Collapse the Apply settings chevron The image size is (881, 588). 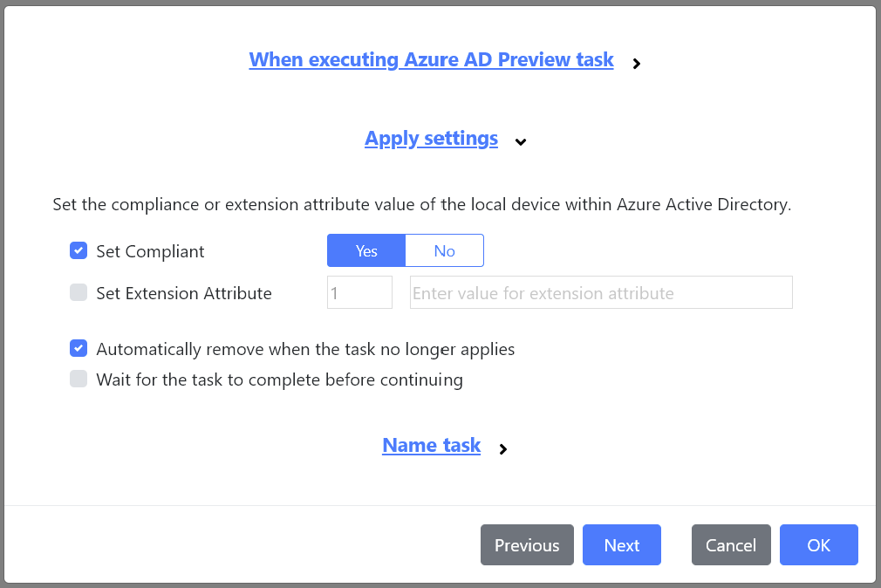[521, 141]
